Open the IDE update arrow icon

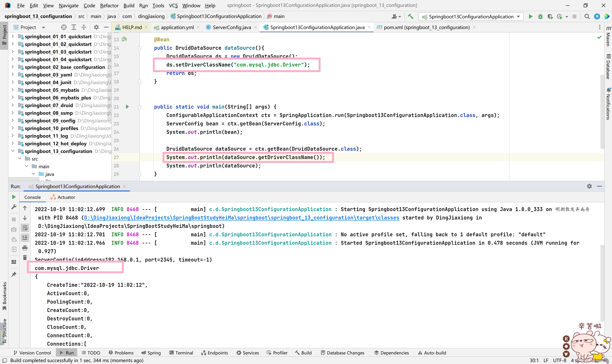[x=597, y=16]
